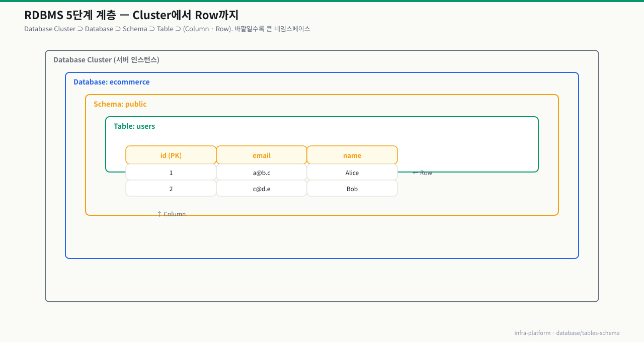
Task: Select the 'Database: ecommerce' label
Action: 112,81
